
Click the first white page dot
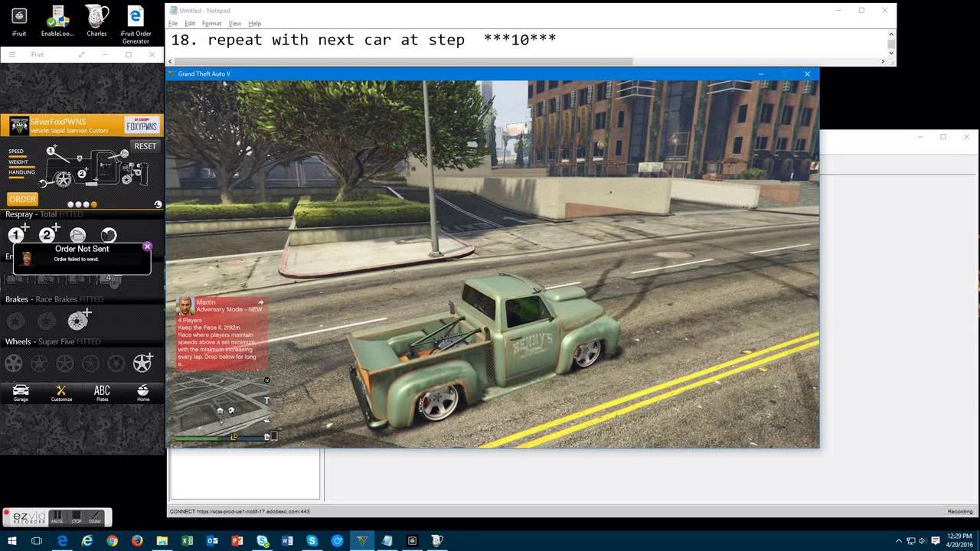click(x=71, y=204)
